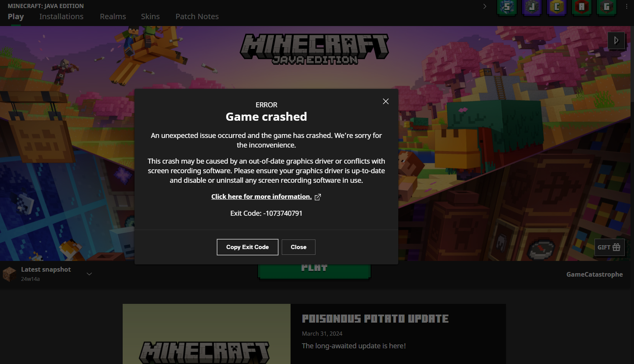Image resolution: width=634 pixels, height=364 pixels.
Task: Close the error dialog with the X
Action: (x=386, y=101)
